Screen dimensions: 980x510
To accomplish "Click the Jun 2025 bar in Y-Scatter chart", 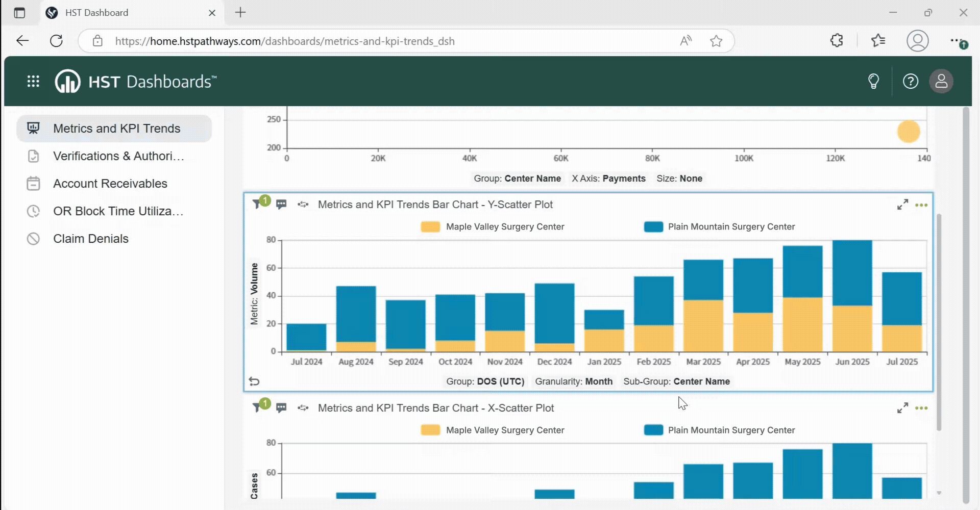I will click(x=852, y=296).
